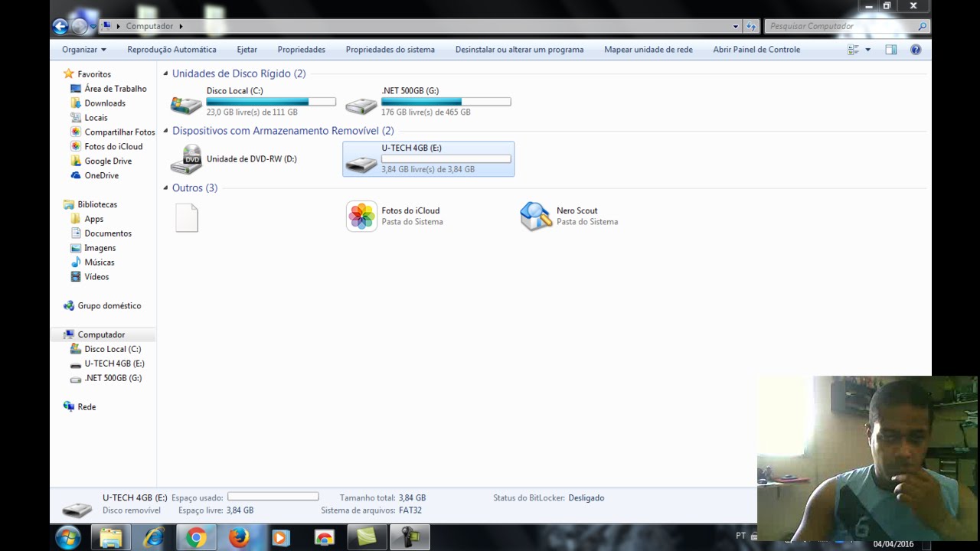Click Desinstalar ou alterar um programa
980x551 pixels.
(519, 50)
